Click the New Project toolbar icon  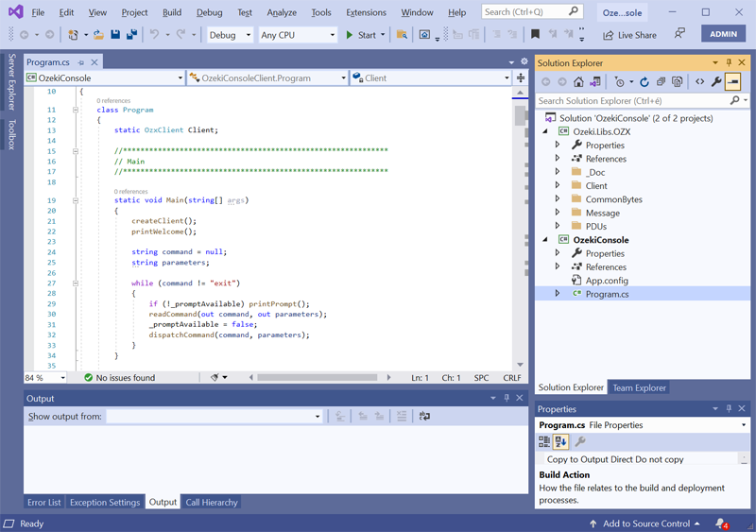coord(74,35)
